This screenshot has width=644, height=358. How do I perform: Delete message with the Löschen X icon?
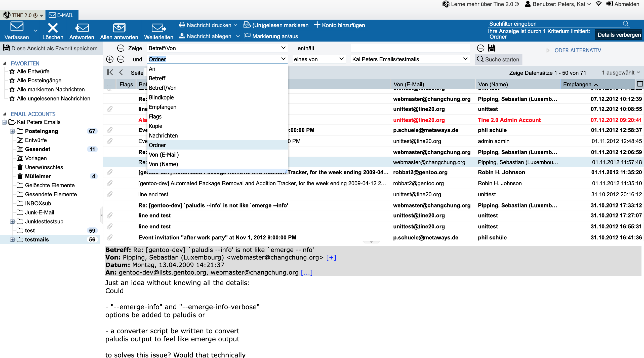53,28
